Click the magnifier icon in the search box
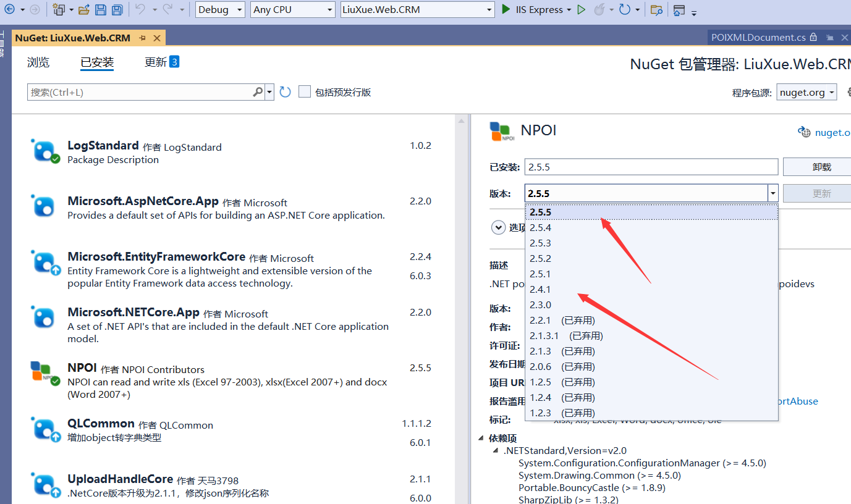851x504 pixels. [x=258, y=92]
